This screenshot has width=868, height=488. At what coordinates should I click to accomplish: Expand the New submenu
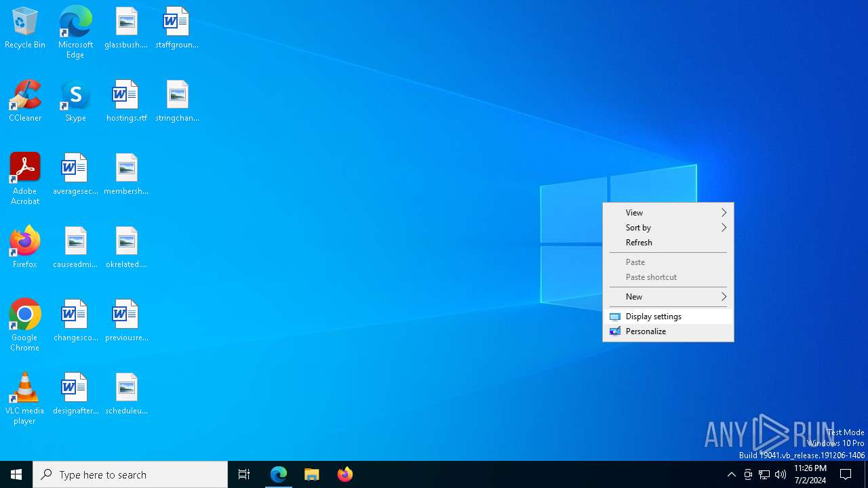[x=668, y=297]
